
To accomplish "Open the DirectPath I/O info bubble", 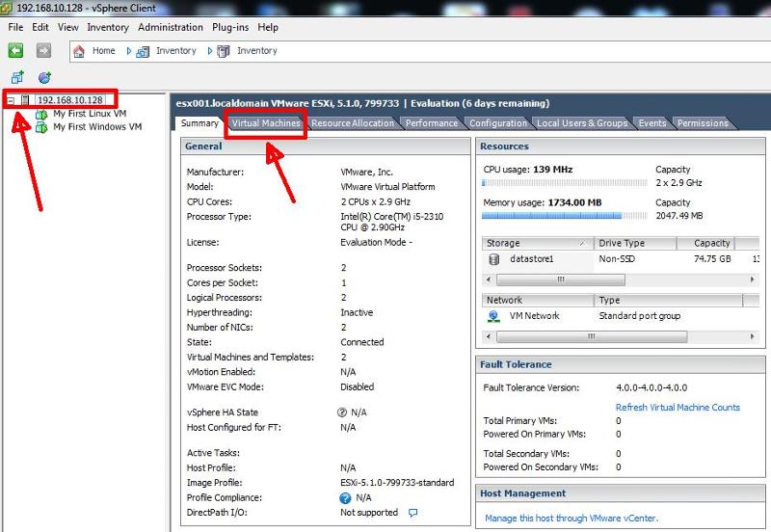I will point(413,513).
